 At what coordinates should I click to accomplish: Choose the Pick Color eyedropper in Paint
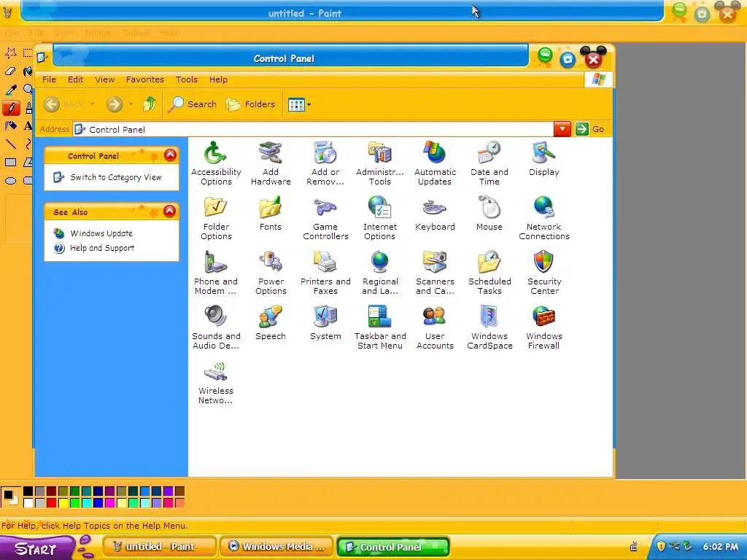(10, 90)
